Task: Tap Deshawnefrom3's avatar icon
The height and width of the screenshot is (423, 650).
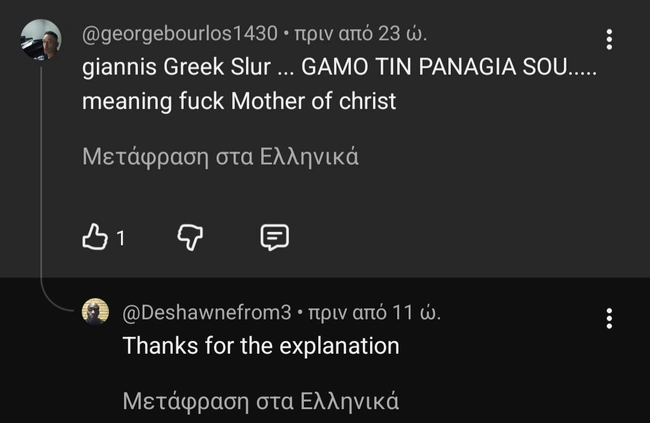Action: (x=95, y=312)
